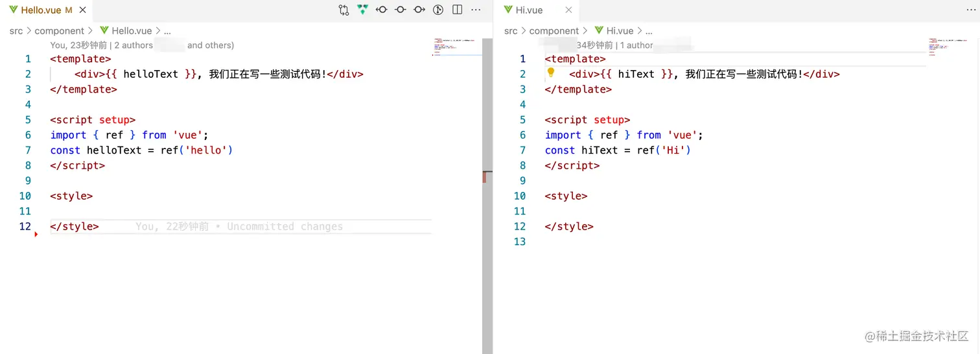This screenshot has width=980, height=354.
Task: Click the modified 'M' badge on Hello.vue tab
Action: [x=69, y=10]
